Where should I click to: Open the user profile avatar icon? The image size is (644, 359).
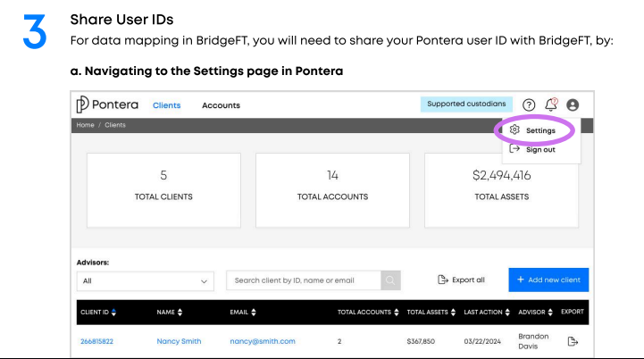point(573,105)
